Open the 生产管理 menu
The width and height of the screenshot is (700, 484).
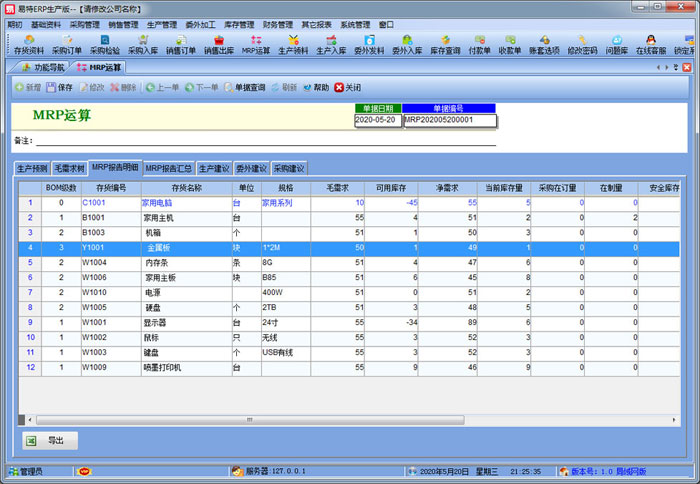[x=162, y=24]
